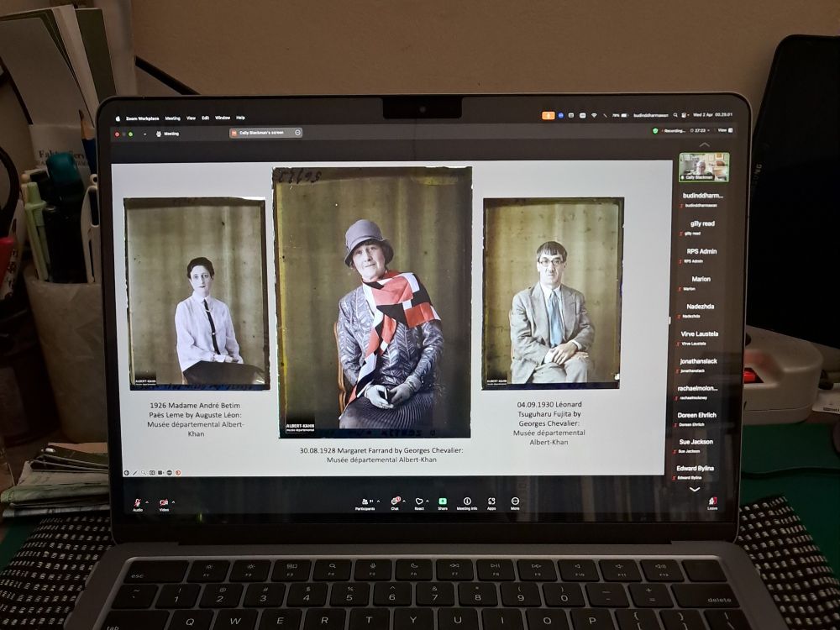Open the Meeting menu in menu bar
The width and height of the screenshot is (840, 630).
pyautogui.click(x=172, y=118)
